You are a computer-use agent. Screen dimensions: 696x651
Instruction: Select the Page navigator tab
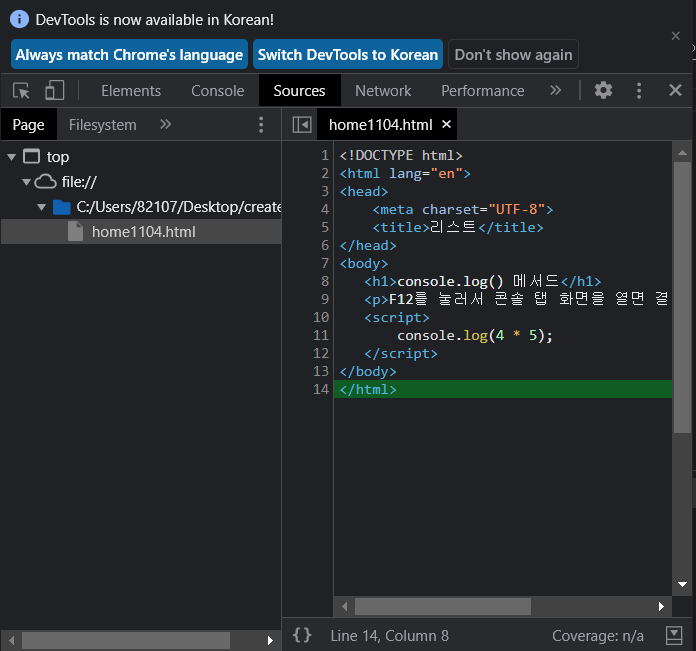(28, 125)
